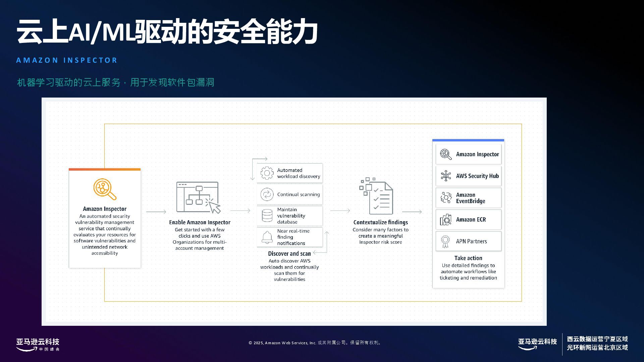Click the gear icon for Automated workload discovery

[267, 173]
